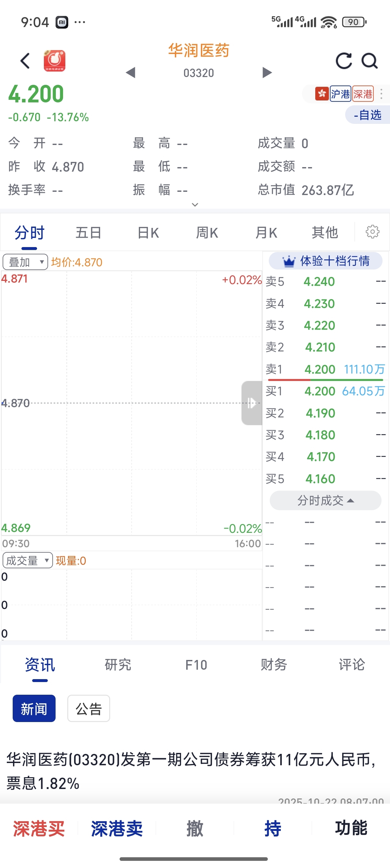Select the 新闻 filter chip
The height and width of the screenshot is (868, 390).
(34, 708)
